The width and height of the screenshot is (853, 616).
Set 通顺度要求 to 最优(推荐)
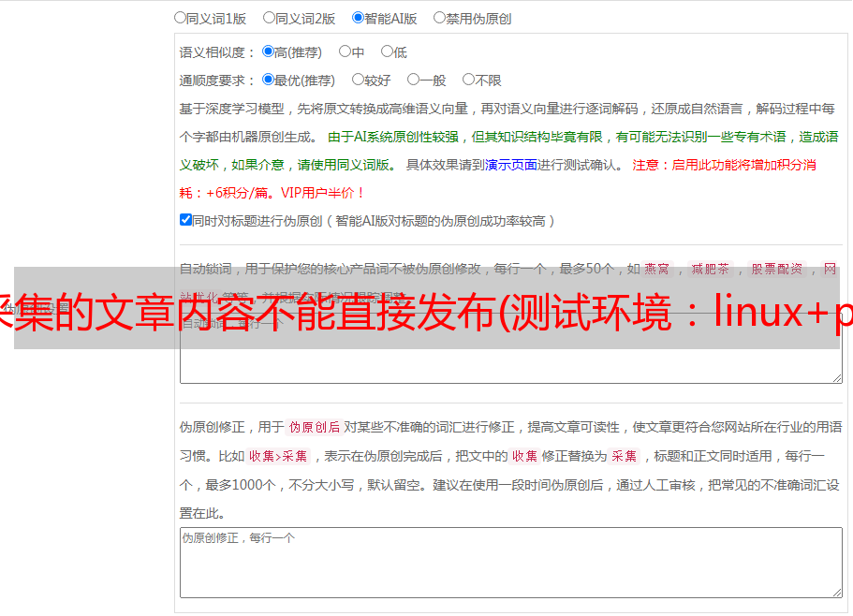(268, 80)
